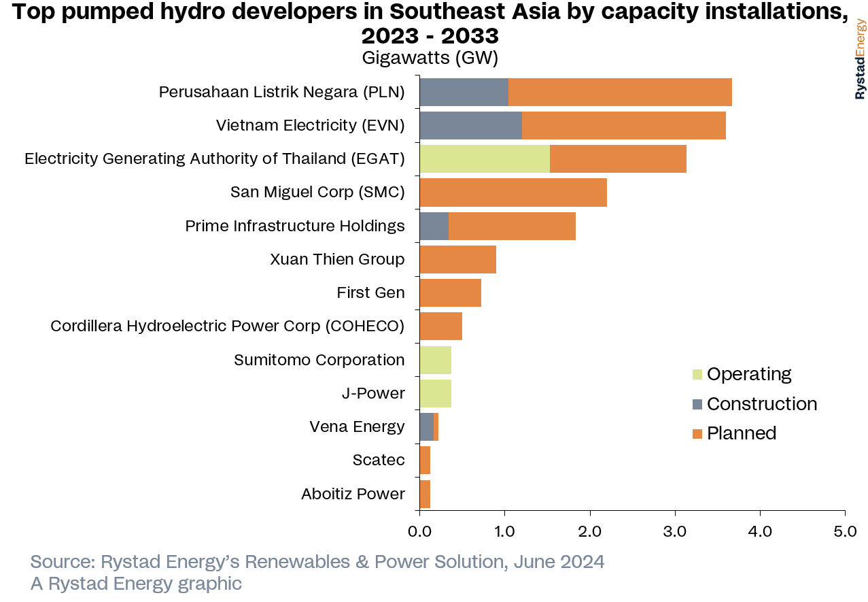Click the RystadEnergy logo

tap(861, 58)
